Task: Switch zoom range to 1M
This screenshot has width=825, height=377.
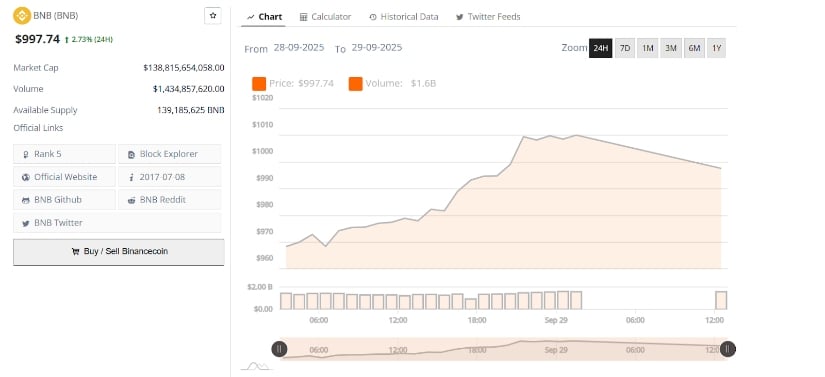Action: [648, 48]
